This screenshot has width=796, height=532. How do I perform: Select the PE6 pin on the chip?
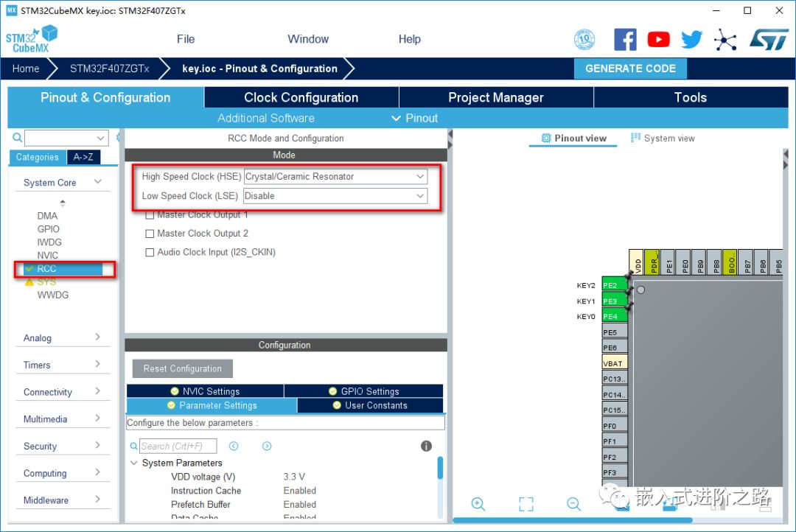tap(615, 348)
